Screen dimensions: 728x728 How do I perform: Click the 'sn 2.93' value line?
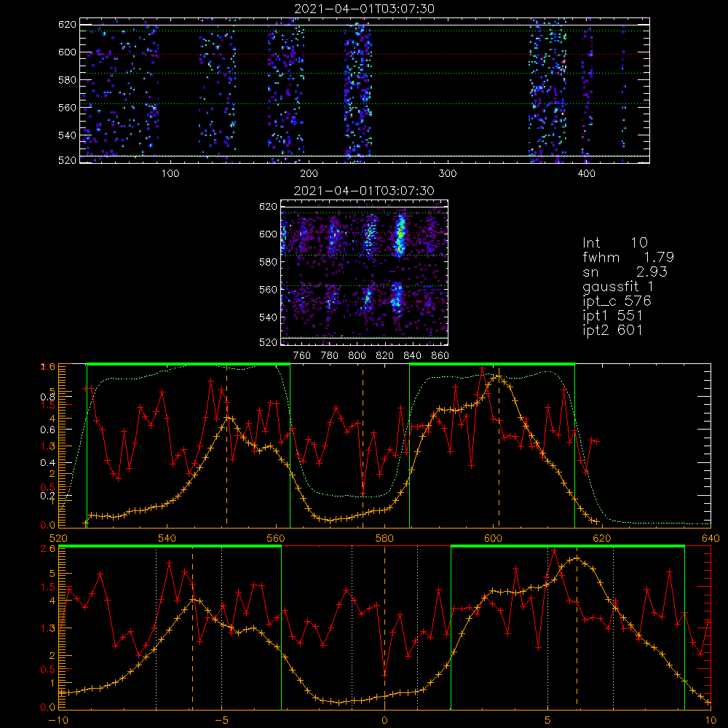tap(625, 272)
